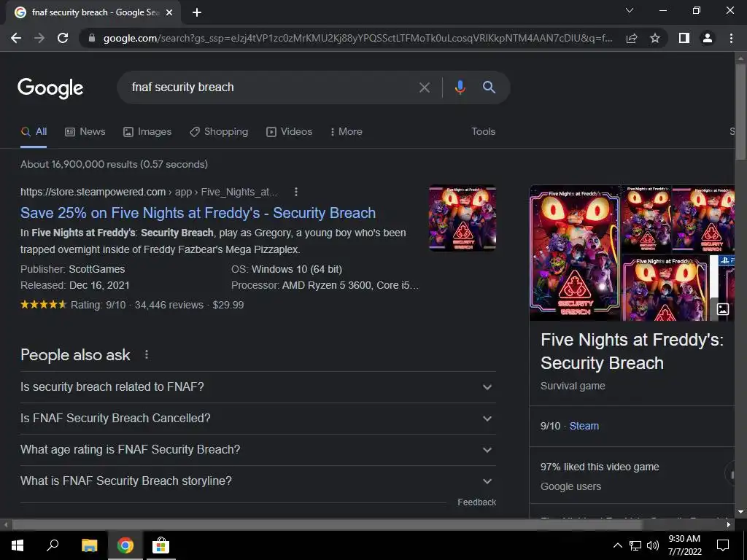The image size is (747, 560).
Task: Open Save 25% on Five Nights link
Action: [x=198, y=213]
